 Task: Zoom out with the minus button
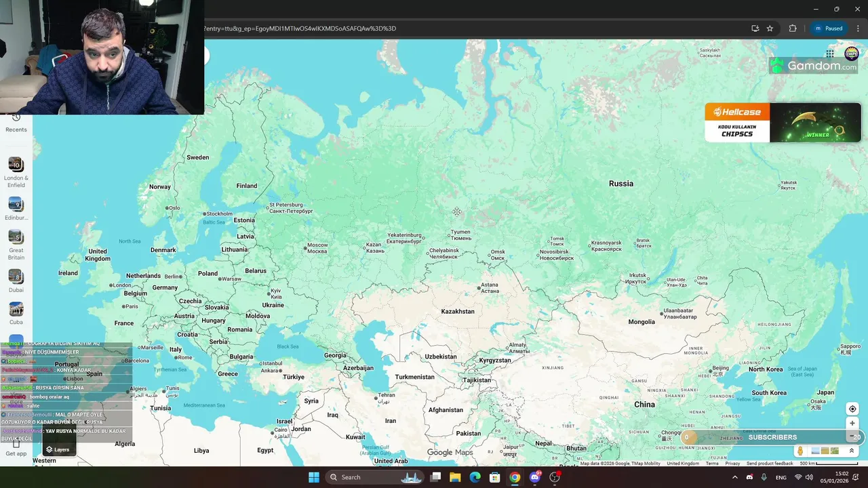point(852,436)
